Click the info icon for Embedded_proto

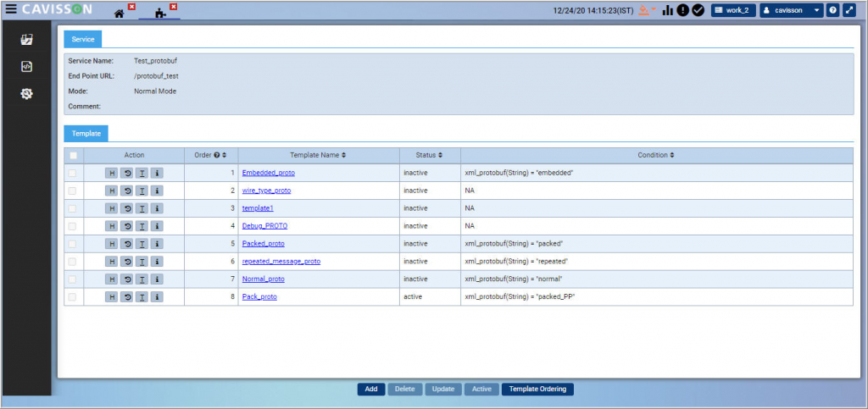click(157, 173)
